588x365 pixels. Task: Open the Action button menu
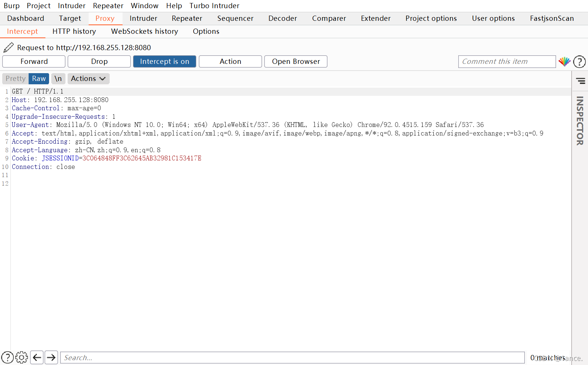[x=230, y=62]
